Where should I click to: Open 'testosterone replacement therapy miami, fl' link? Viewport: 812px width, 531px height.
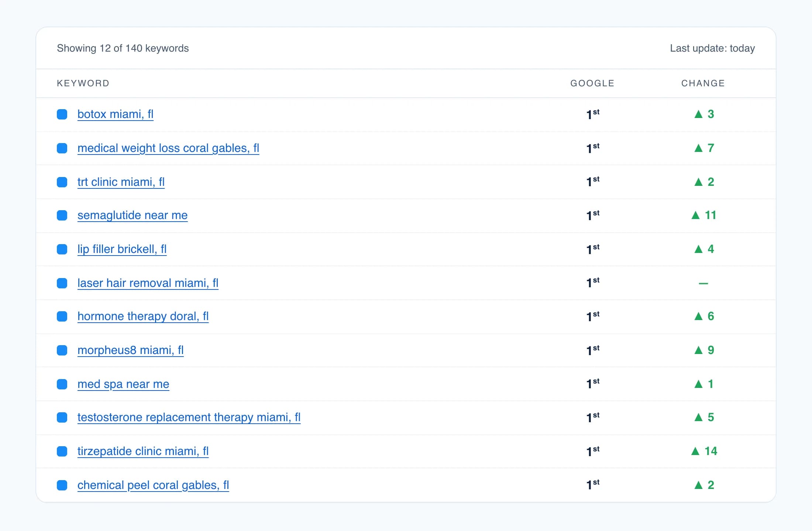(189, 417)
